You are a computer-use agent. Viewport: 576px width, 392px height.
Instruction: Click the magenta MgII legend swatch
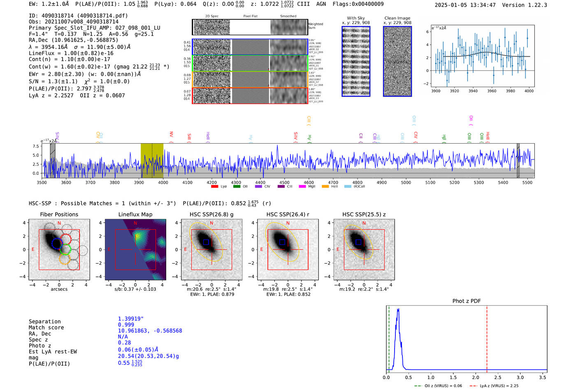point(302,187)
